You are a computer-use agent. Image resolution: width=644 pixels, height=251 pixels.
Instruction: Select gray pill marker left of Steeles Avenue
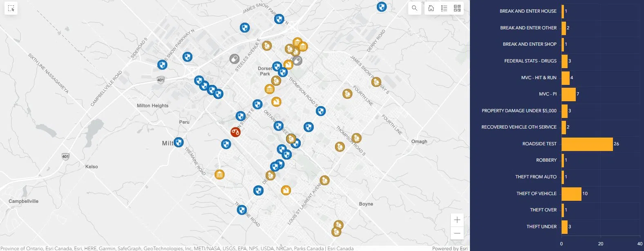pyautogui.click(x=234, y=59)
